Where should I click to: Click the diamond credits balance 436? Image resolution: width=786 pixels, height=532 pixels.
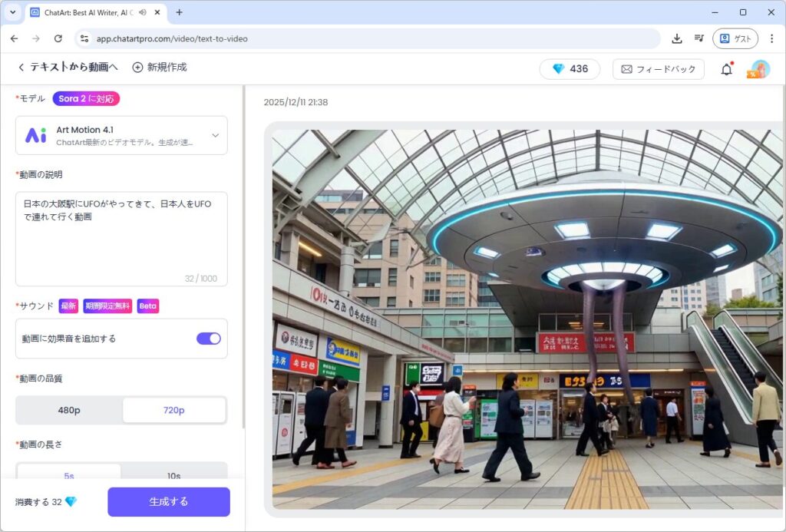point(570,69)
